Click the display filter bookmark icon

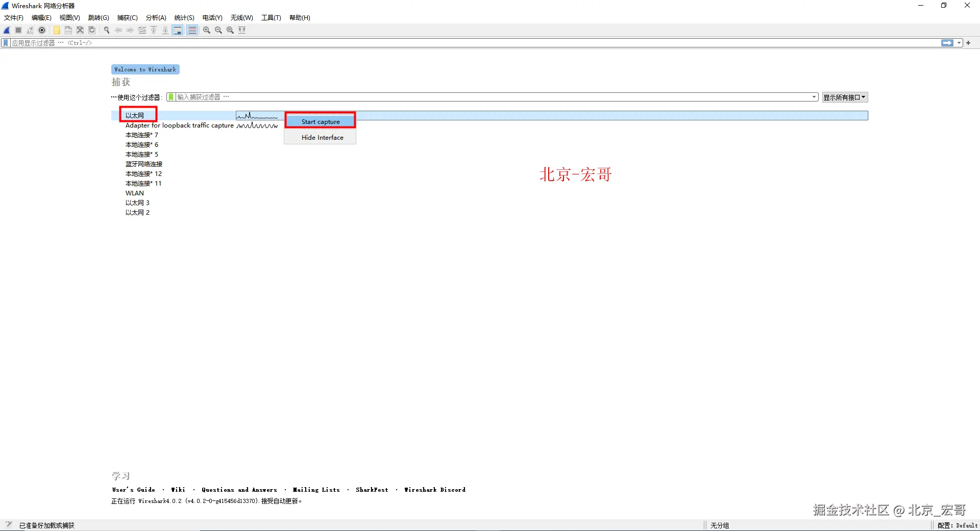6,43
